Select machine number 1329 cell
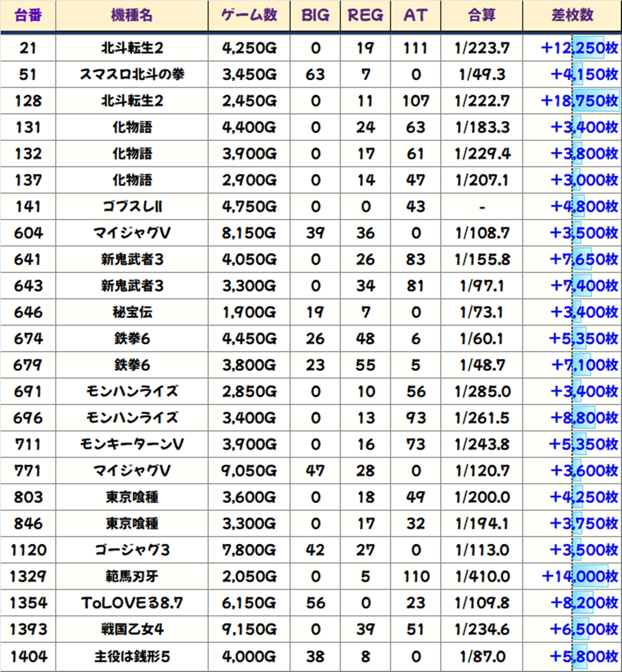This screenshot has width=622, height=672. [28, 576]
